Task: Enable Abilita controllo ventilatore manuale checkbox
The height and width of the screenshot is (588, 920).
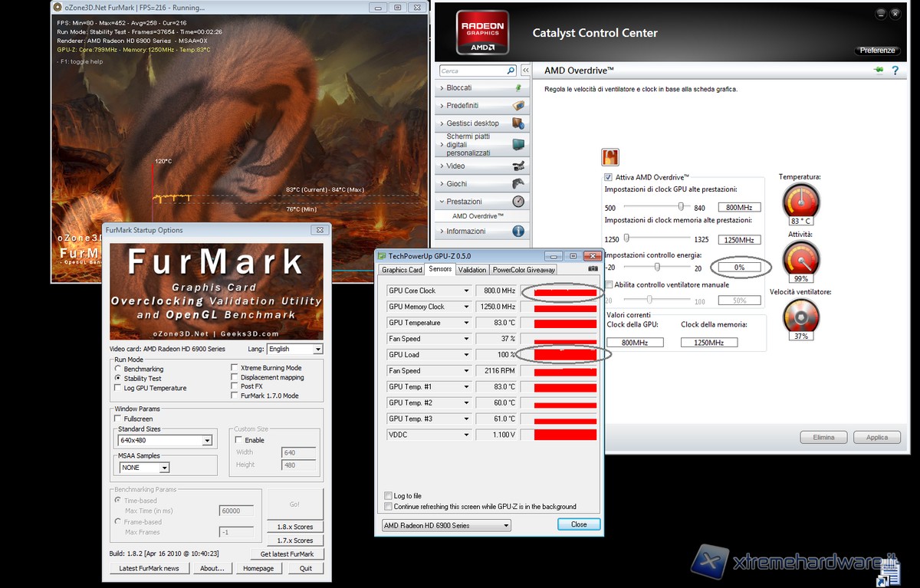Action: click(x=609, y=284)
